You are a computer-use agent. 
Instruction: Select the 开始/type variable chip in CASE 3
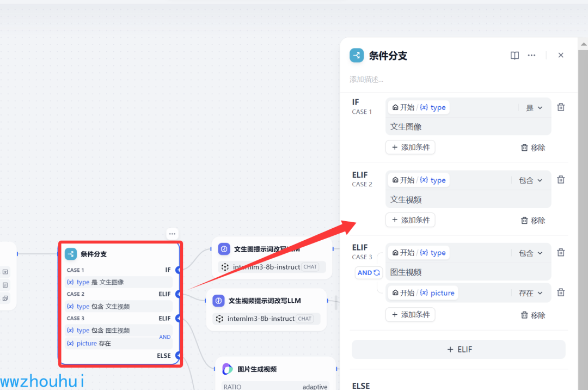pos(419,253)
